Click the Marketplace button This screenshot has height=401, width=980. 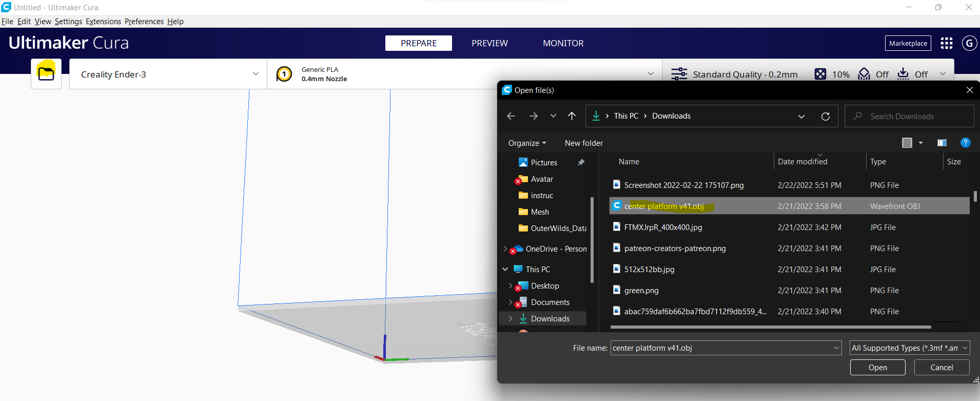point(908,43)
